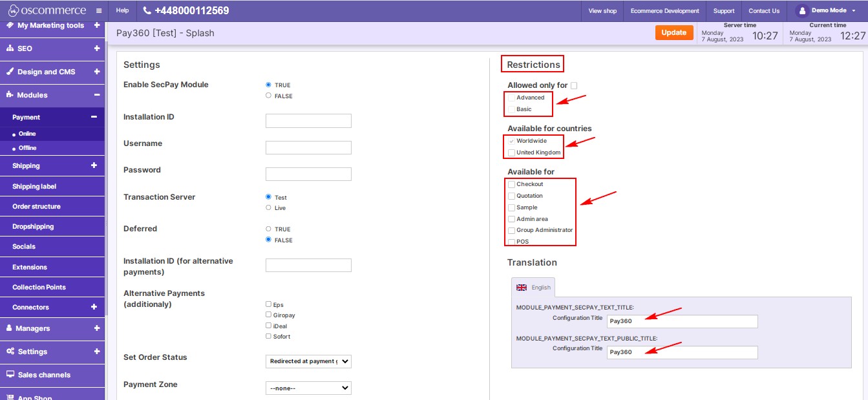Enable the Sofort alternative payment
Image resolution: width=868 pixels, height=400 pixels.
pos(268,336)
